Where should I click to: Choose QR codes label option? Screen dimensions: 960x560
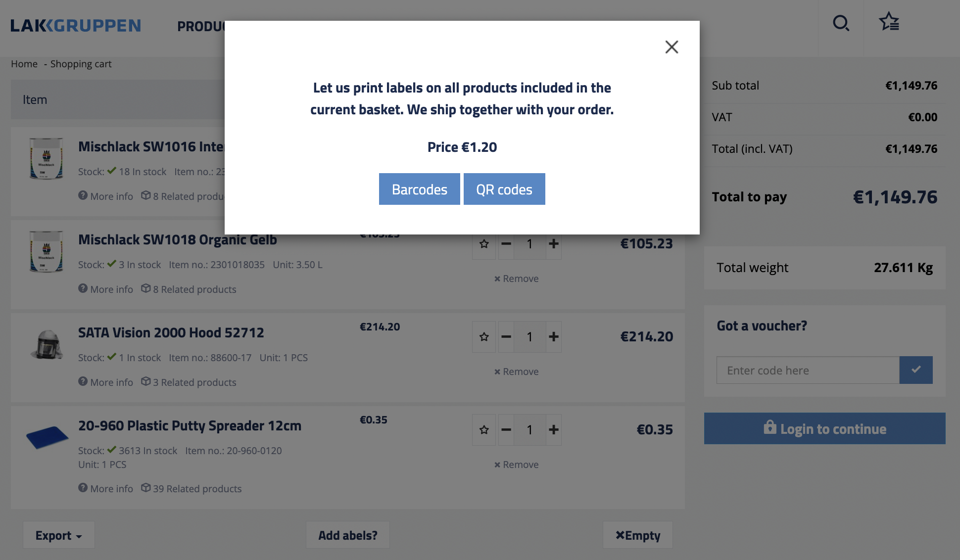pyautogui.click(x=504, y=189)
